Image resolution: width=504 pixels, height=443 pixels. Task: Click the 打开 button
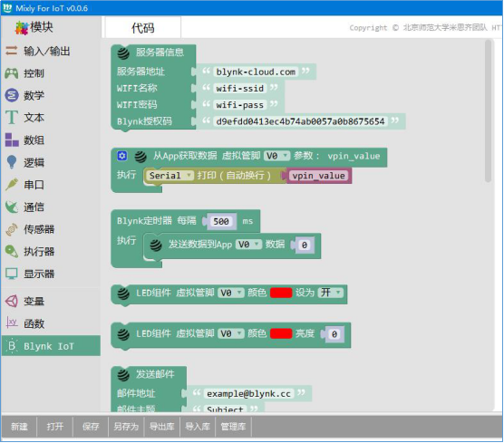pos(54,427)
